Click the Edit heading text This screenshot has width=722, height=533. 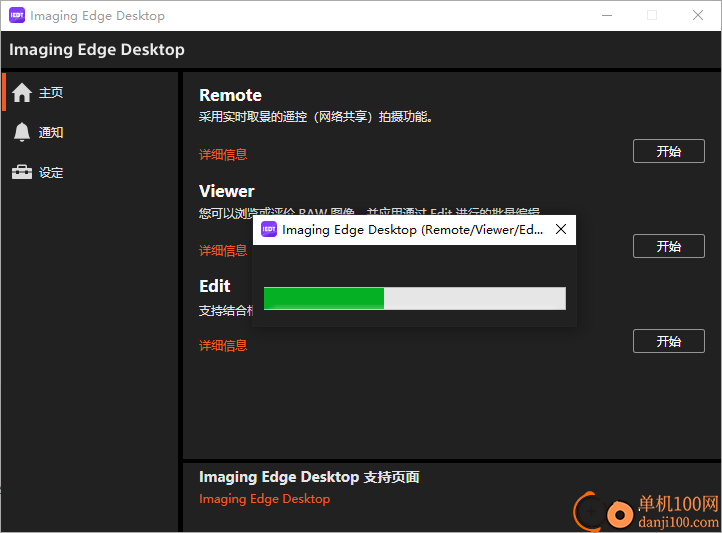[x=215, y=286]
